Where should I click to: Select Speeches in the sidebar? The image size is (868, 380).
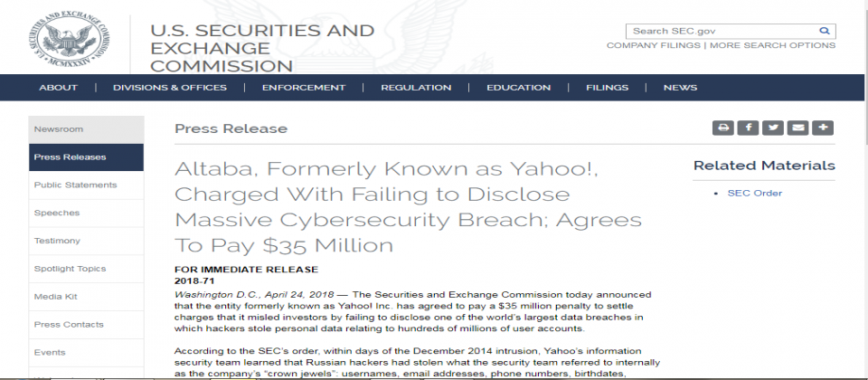(56, 214)
